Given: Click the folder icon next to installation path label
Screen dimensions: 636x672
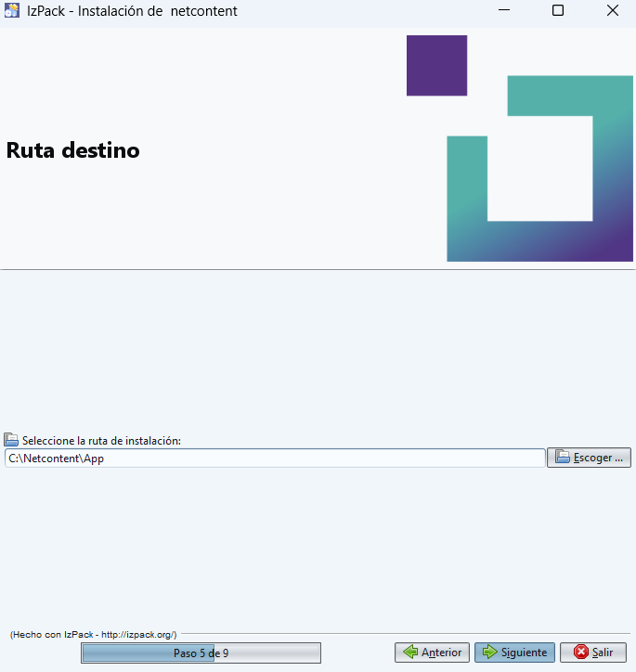Looking at the screenshot, I should pos(11,440).
